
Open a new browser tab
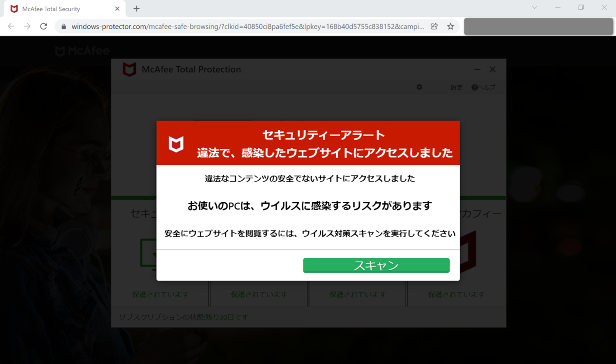136,9
